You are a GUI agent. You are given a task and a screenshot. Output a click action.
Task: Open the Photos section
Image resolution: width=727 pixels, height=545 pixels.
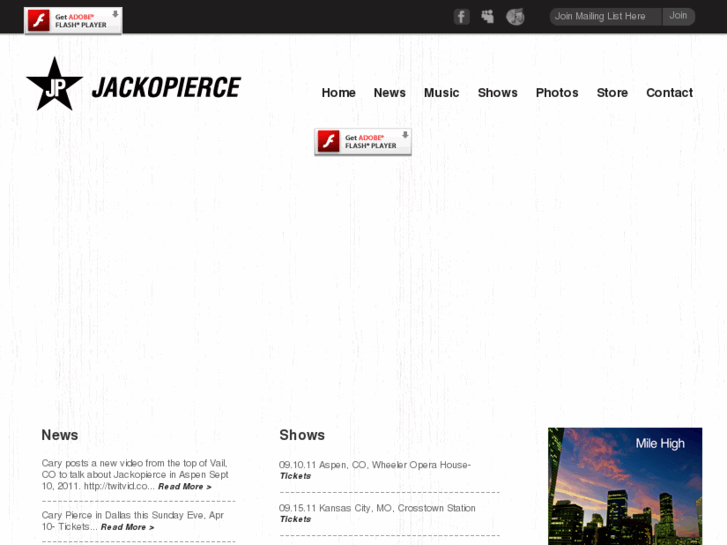557,93
